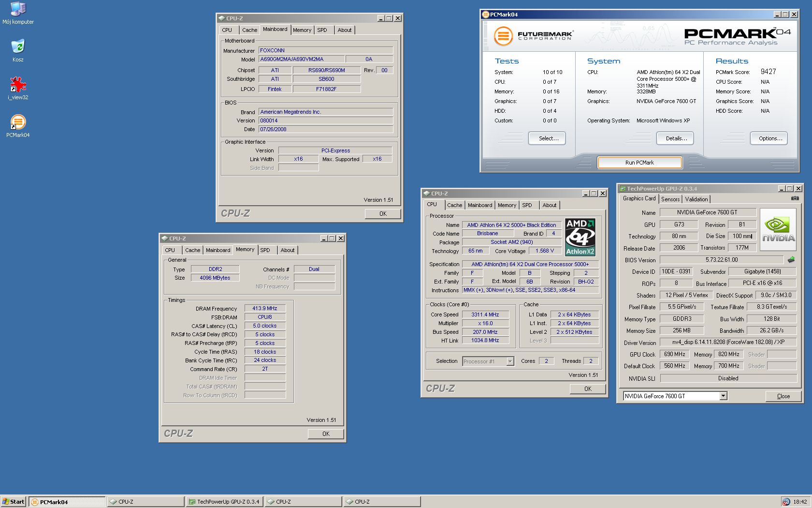Click Run PCMark button

tap(639, 163)
